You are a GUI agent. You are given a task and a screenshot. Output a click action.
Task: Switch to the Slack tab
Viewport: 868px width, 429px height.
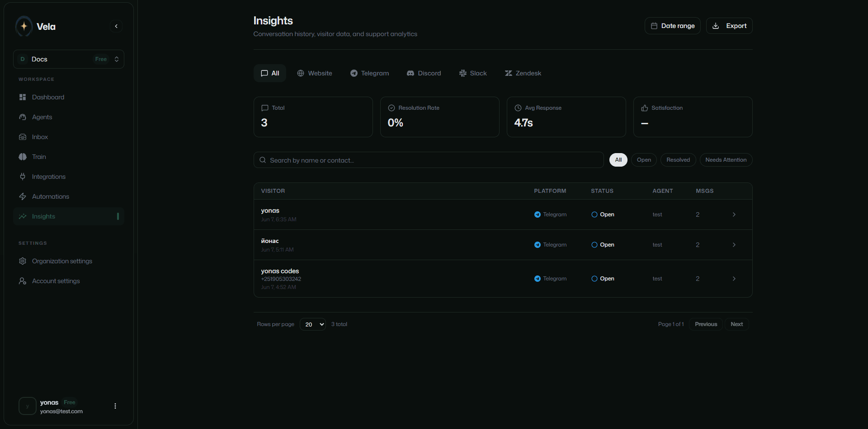[473, 73]
